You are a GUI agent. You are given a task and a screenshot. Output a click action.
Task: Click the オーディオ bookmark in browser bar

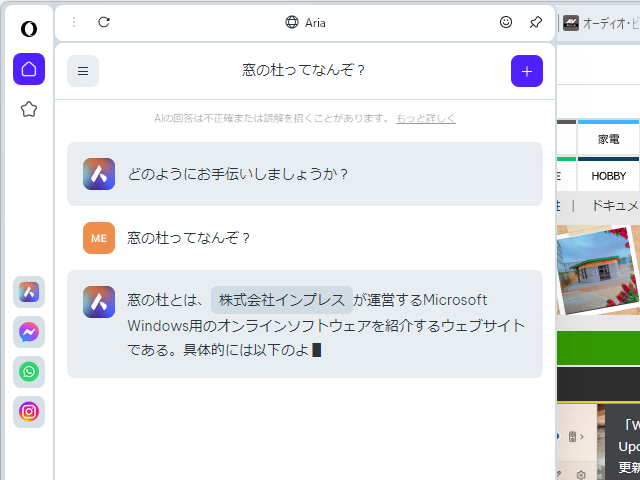click(x=601, y=23)
